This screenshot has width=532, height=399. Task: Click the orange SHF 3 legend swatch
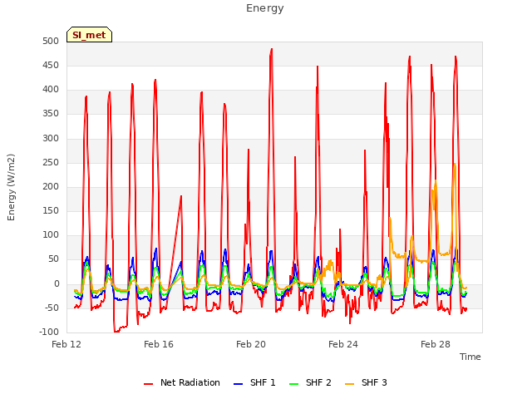click(349, 383)
